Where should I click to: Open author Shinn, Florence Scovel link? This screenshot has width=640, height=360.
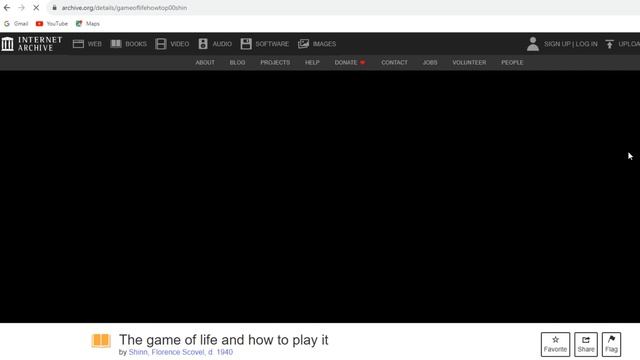click(180, 352)
